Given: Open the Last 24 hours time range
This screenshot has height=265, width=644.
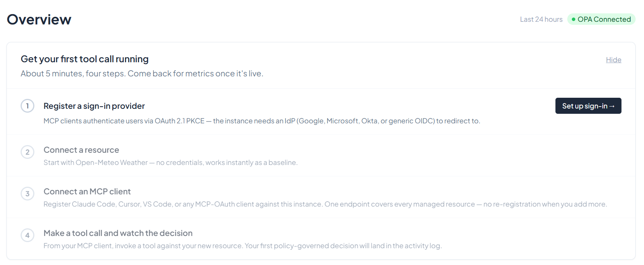Looking at the screenshot, I should [541, 19].
